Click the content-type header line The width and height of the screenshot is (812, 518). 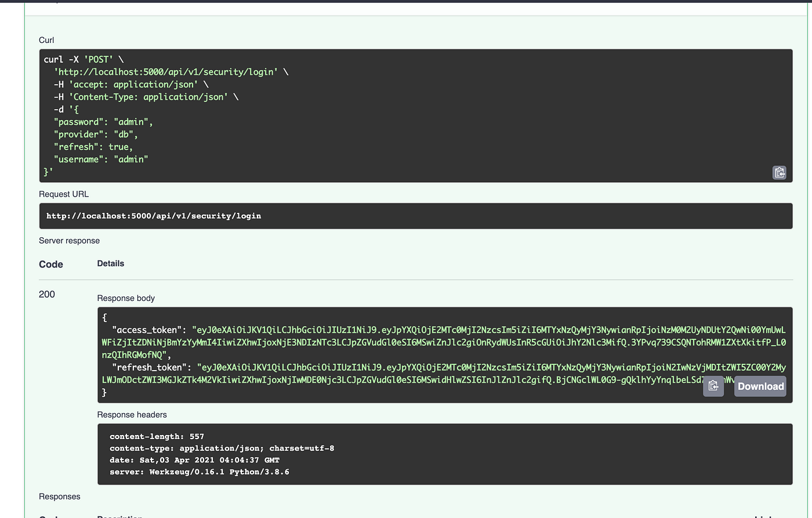(x=222, y=448)
